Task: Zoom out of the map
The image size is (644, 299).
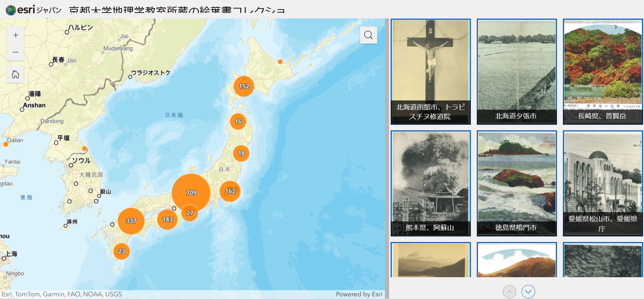Action: point(15,52)
